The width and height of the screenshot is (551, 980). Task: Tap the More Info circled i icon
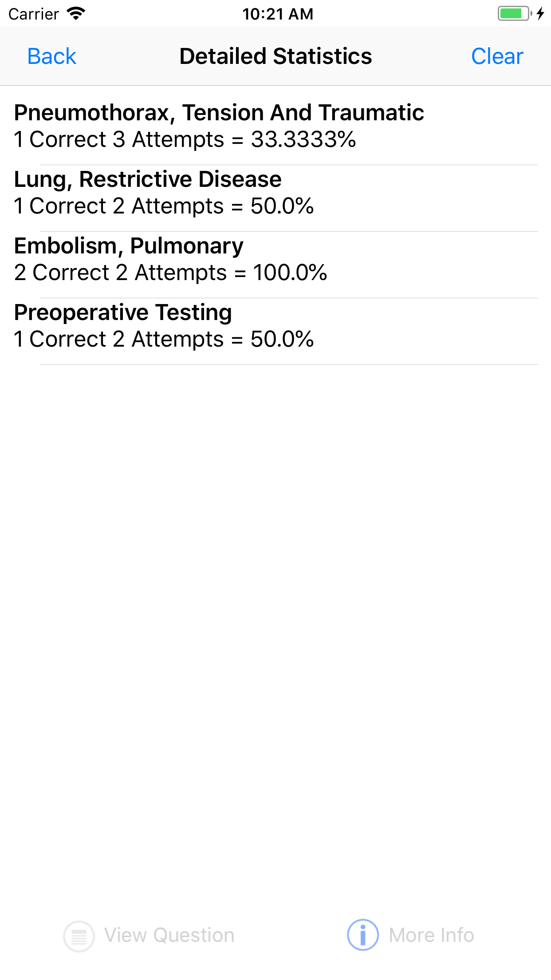(362, 935)
